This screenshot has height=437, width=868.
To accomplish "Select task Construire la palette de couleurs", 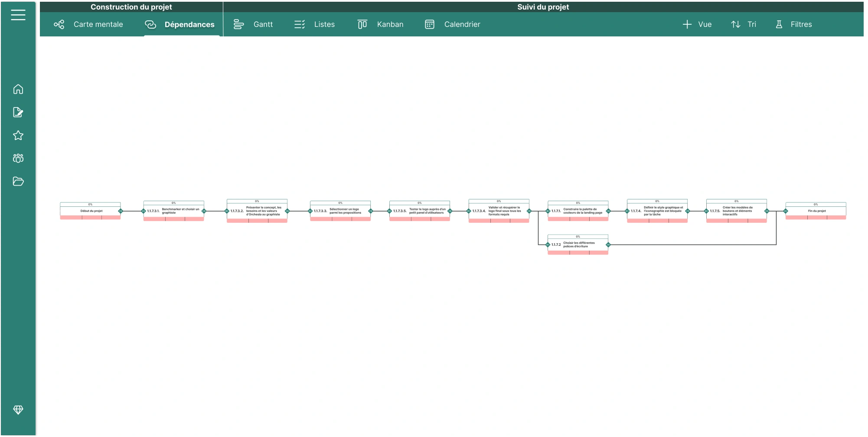I will [578, 211].
